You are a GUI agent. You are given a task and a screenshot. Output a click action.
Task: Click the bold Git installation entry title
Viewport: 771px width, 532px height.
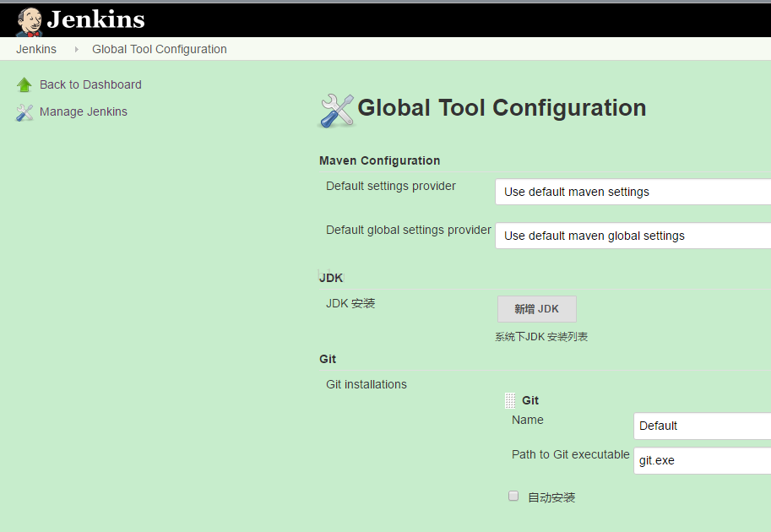coord(530,401)
